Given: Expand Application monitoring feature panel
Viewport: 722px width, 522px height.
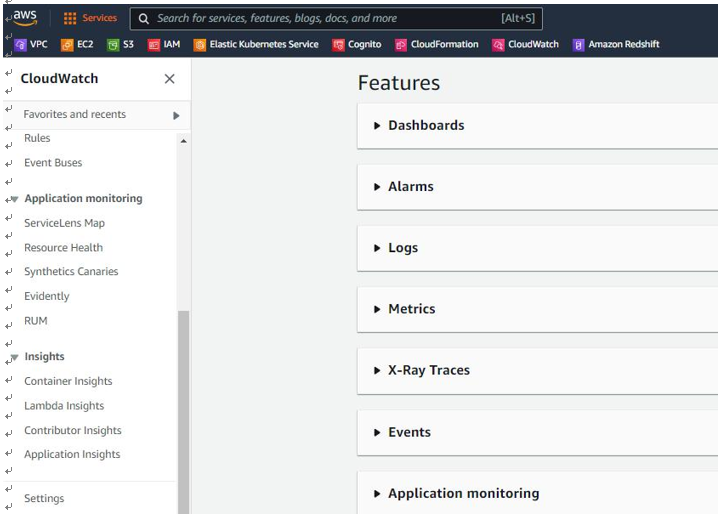Looking at the screenshot, I should point(377,494).
